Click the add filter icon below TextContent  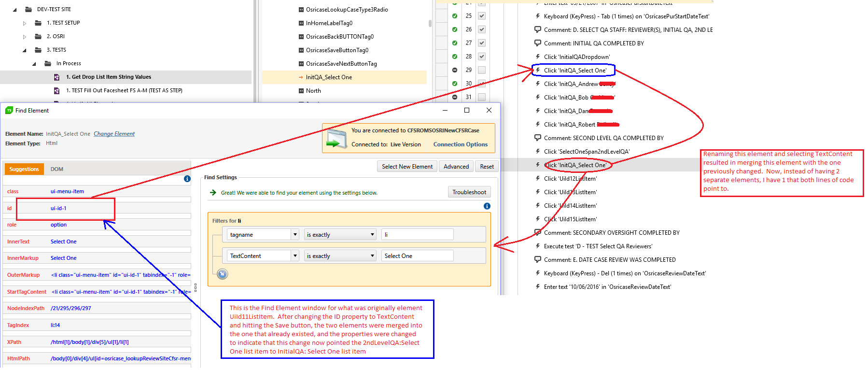click(x=222, y=274)
